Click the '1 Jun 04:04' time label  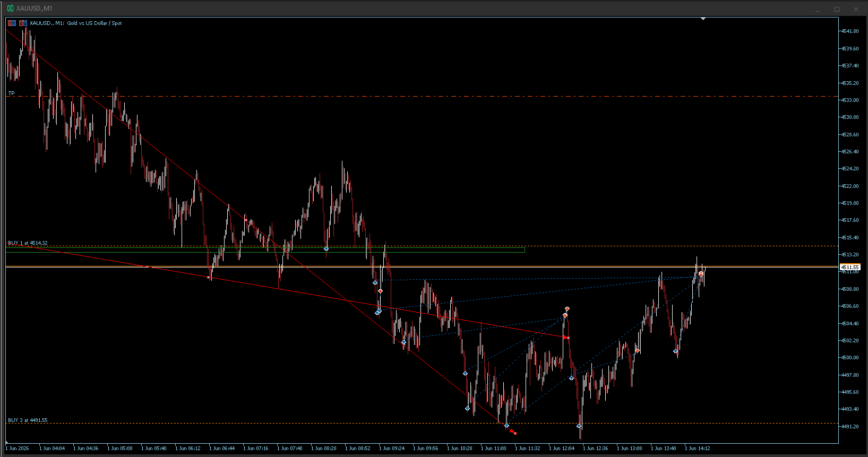52,449
